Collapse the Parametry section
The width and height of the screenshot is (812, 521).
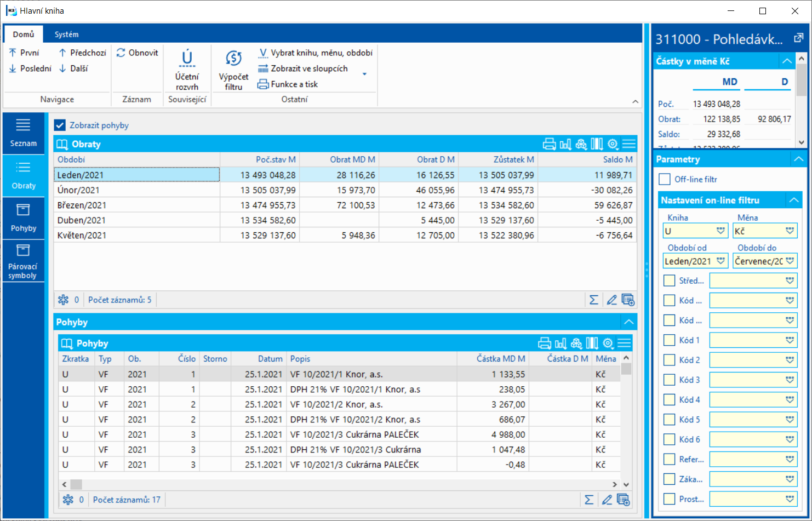tap(798, 159)
